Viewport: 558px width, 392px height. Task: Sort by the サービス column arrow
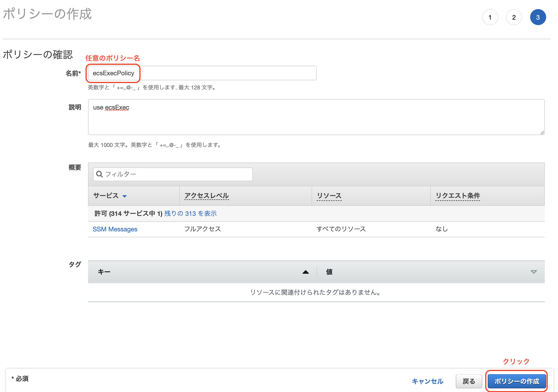[124, 196]
